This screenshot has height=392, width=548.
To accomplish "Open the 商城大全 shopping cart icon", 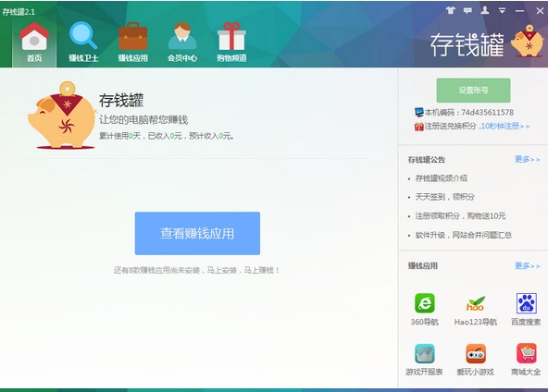I will coord(526,353).
